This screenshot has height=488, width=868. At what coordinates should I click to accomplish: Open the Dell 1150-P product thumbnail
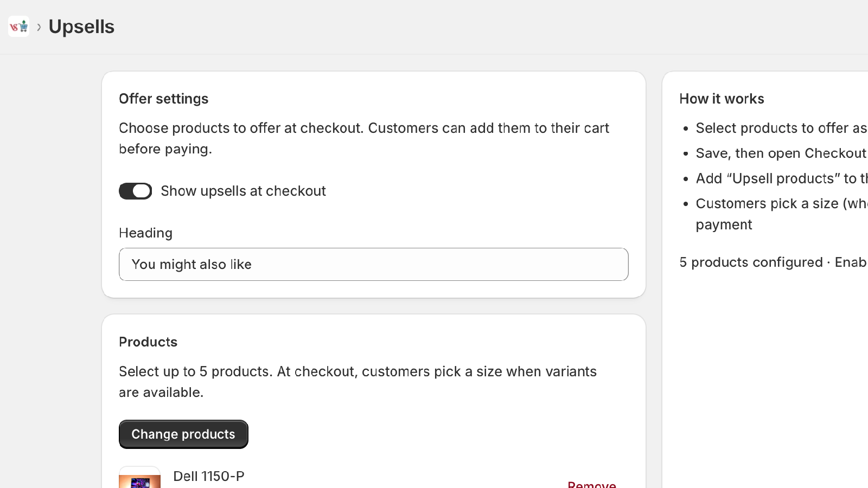tap(140, 478)
